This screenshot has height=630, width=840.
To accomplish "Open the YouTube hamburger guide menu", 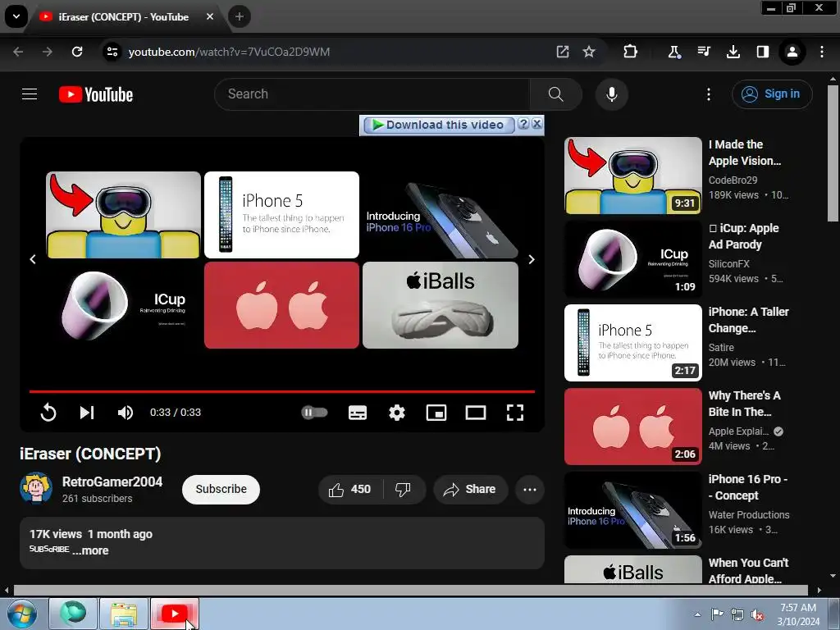I will pos(30,94).
